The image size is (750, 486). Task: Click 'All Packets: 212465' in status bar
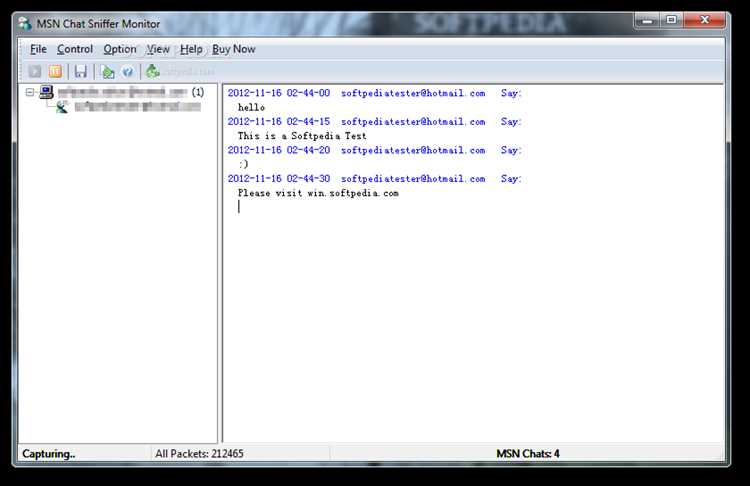(199, 453)
